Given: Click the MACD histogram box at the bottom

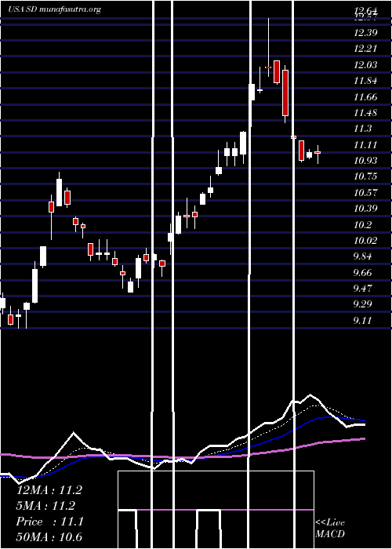Looking at the screenshot, I should tap(216, 510).
